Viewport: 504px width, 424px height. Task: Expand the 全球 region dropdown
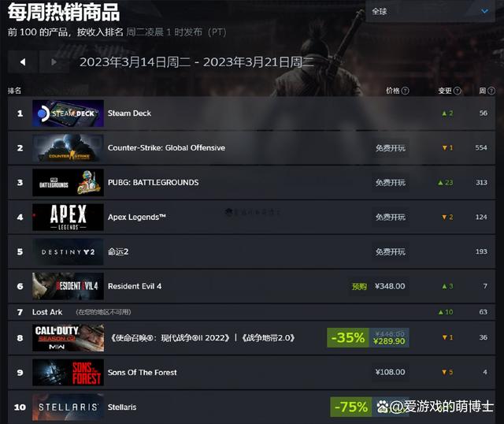430,11
